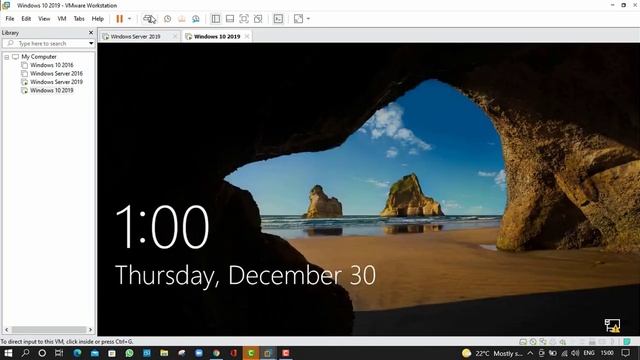Viewport: 640px width, 360px height.
Task: Open the Windows Start button
Action: point(8,353)
